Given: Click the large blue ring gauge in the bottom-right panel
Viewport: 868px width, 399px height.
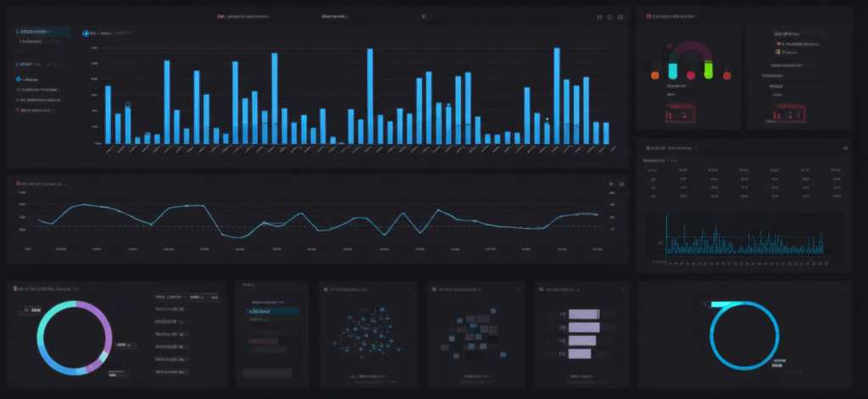Looking at the screenshot, I should [743, 336].
